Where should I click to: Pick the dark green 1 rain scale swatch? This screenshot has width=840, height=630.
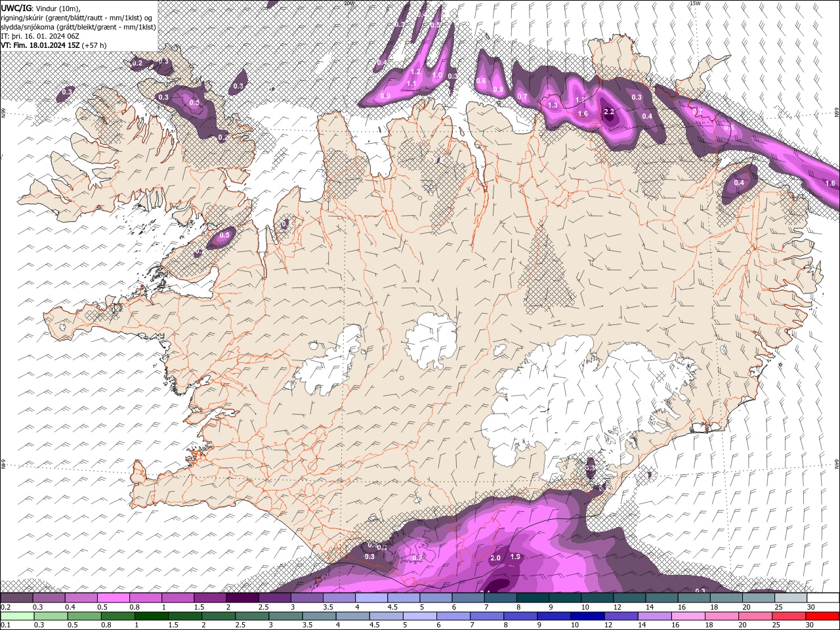click(151, 616)
